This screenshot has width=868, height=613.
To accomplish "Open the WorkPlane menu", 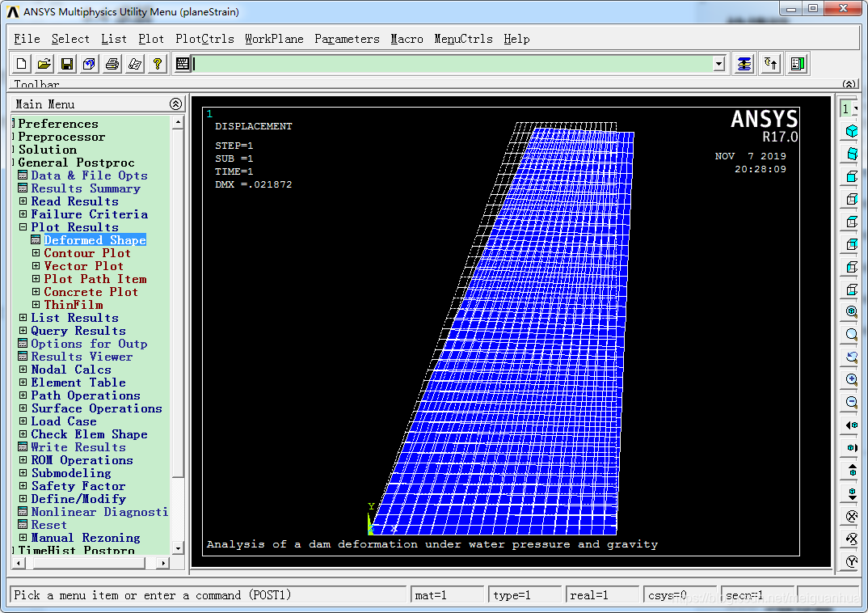I will pyautogui.click(x=274, y=39).
